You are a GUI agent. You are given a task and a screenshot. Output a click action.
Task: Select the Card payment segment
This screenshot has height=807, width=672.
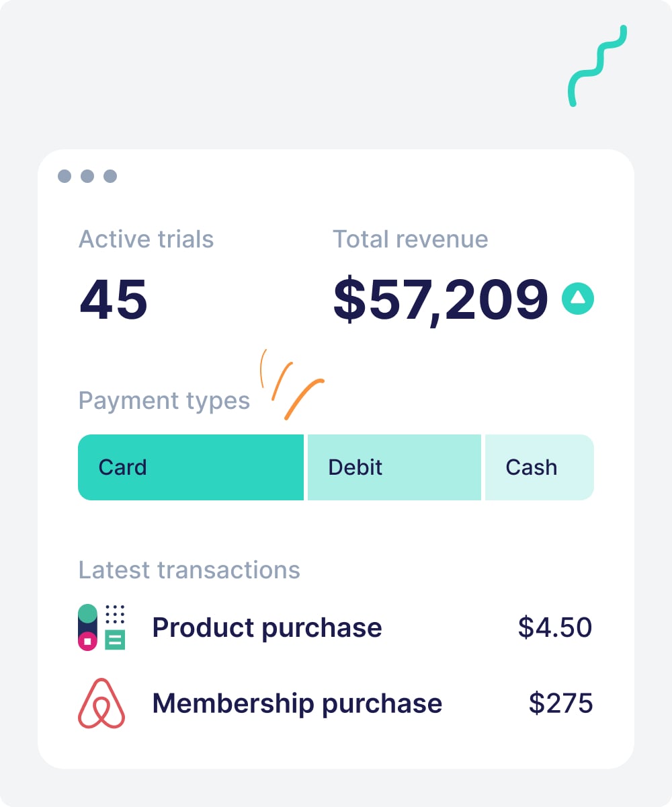pyautogui.click(x=191, y=467)
